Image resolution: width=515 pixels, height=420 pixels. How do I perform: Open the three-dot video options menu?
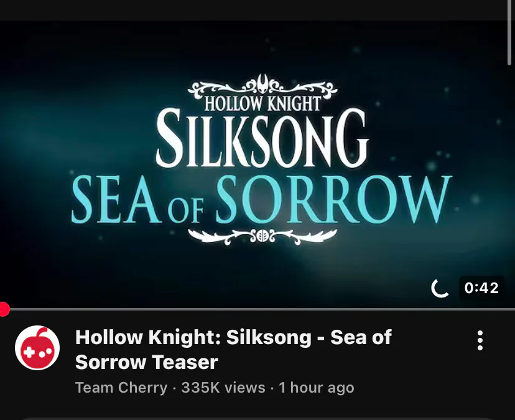point(480,340)
